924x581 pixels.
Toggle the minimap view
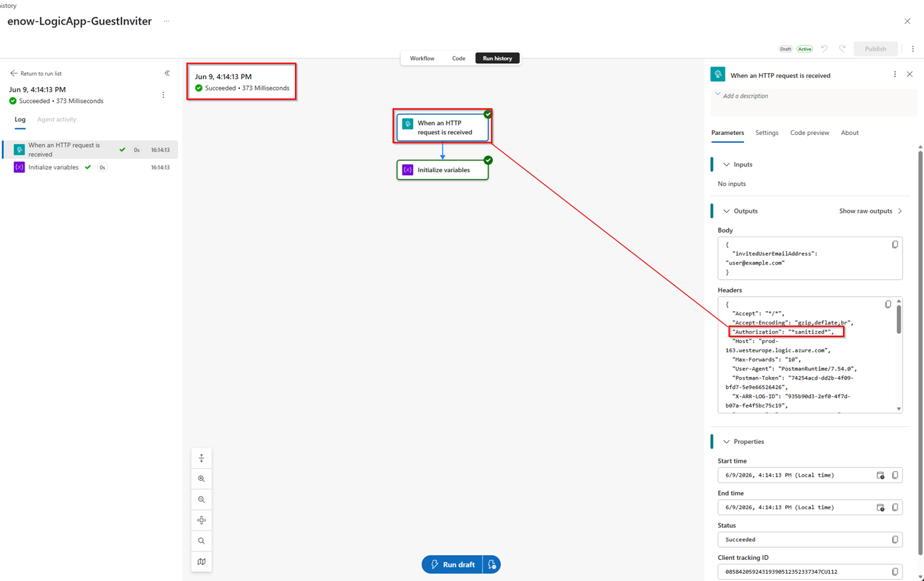point(201,562)
